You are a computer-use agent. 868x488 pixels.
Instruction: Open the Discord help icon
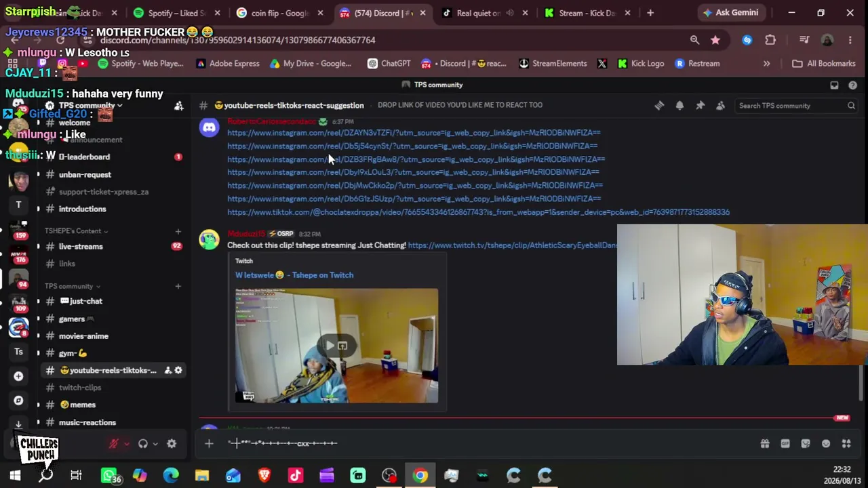click(x=852, y=85)
